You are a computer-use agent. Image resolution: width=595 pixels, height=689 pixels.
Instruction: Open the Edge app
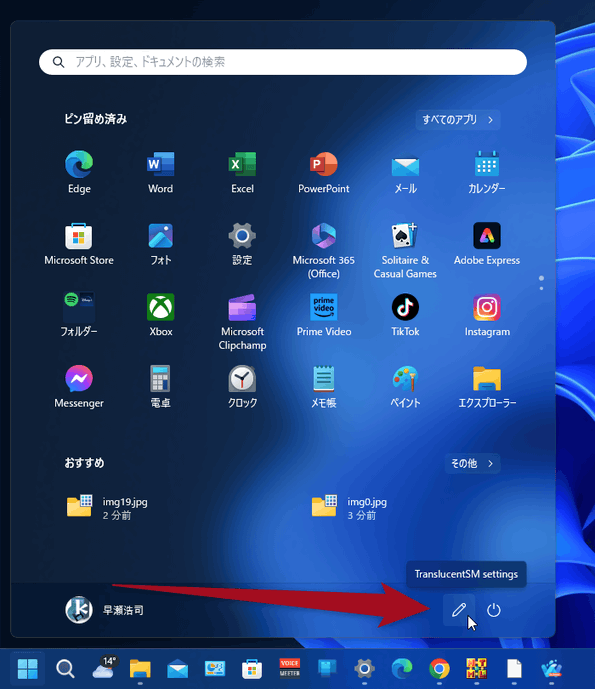(79, 172)
